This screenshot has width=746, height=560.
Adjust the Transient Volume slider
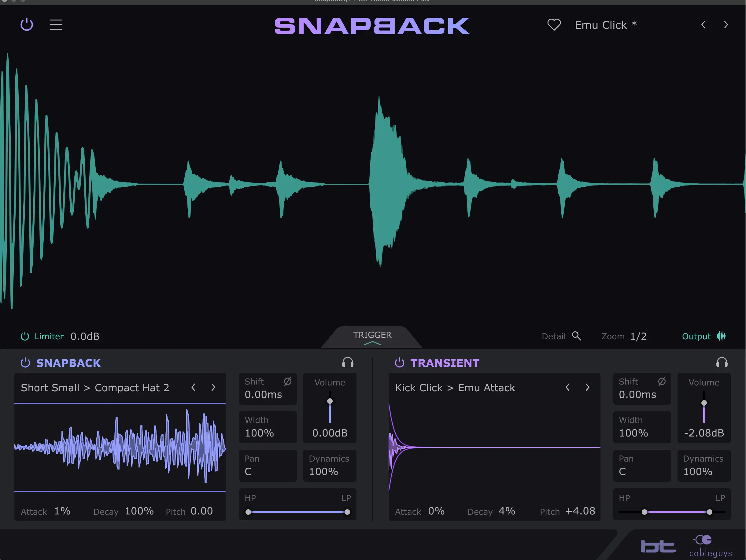(704, 403)
